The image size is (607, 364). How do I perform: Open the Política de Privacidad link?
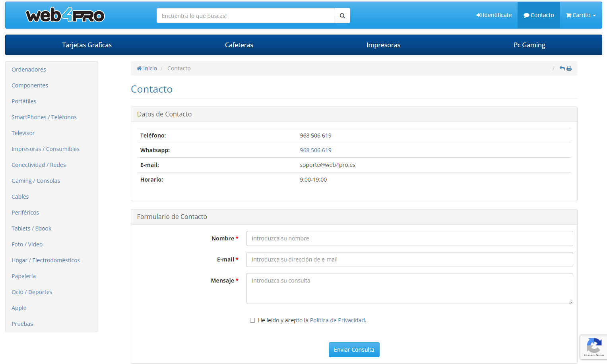pyautogui.click(x=337, y=320)
